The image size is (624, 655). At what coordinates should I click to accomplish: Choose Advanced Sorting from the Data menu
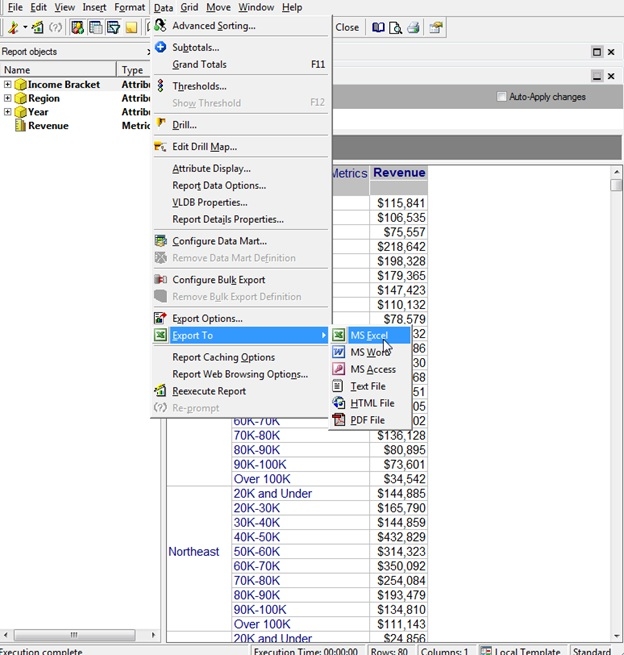coord(213,26)
